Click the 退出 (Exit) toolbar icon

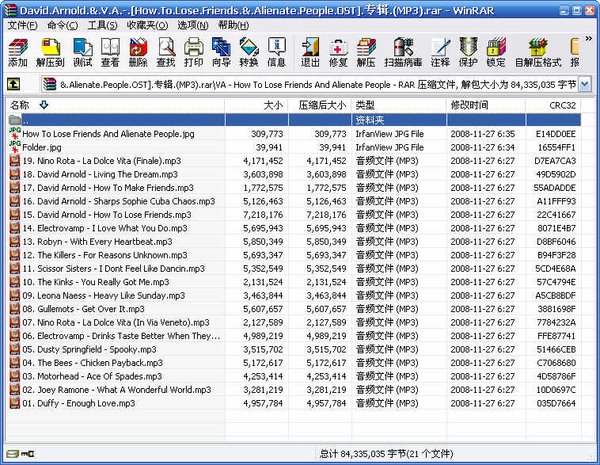tap(310, 52)
